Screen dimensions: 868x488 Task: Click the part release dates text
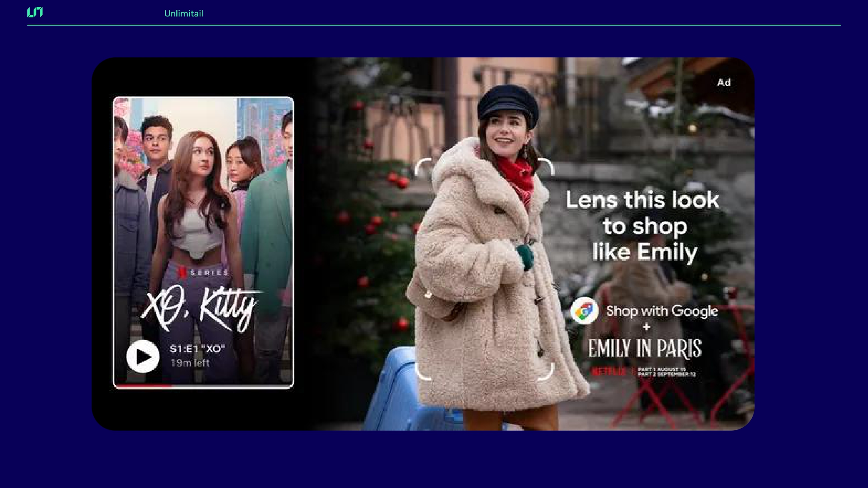(x=667, y=372)
